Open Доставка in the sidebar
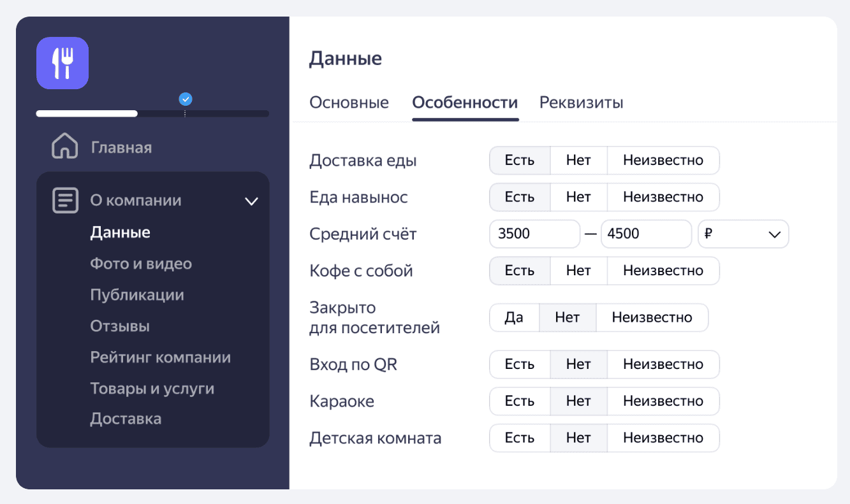The height and width of the screenshot is (504, 850). pos(126,419)
